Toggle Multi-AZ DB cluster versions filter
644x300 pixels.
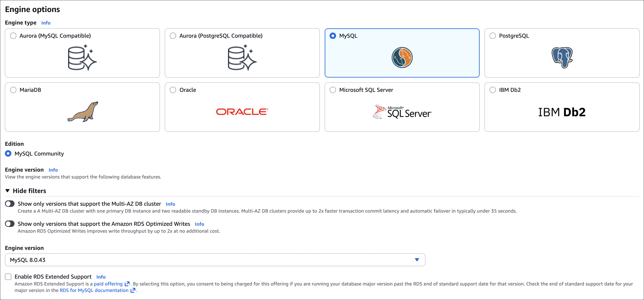[x=10, y=204]
